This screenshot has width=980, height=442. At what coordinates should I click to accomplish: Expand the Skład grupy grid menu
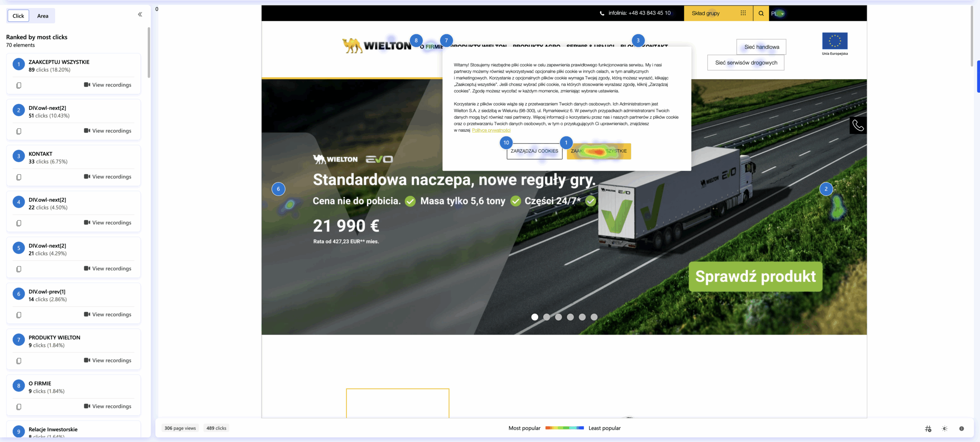click(x=743, y=13)
